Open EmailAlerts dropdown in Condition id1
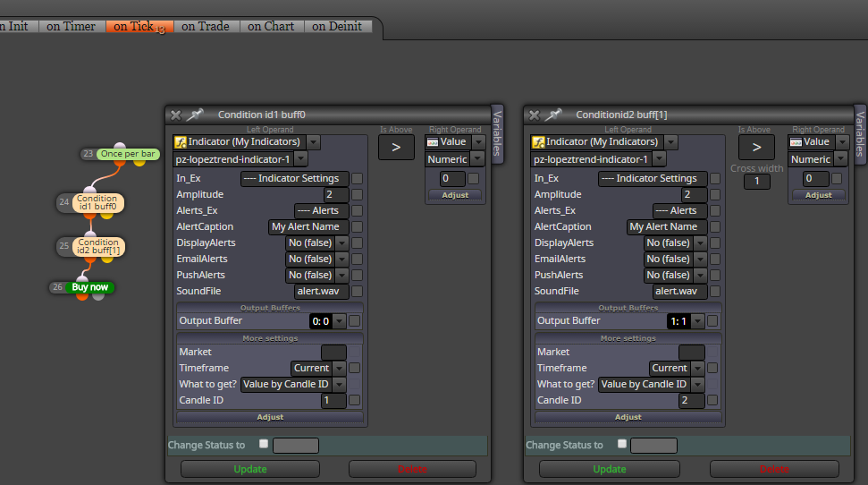Viewport: 868px width, 485px height. coord(342,259)
